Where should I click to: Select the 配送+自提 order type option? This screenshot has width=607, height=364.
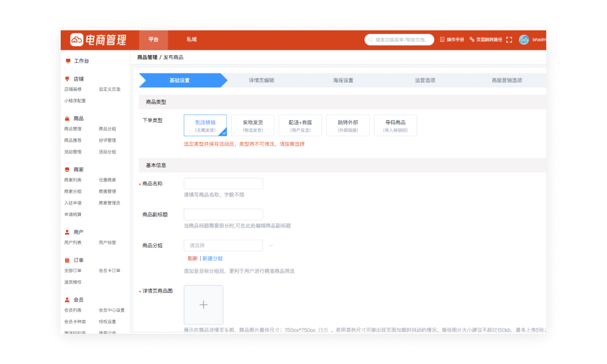point(299,125)
